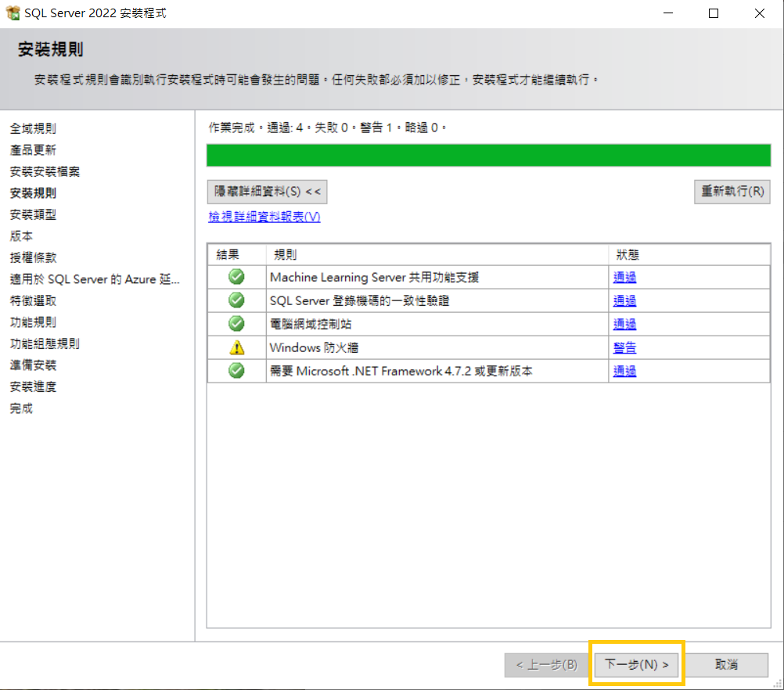This screenshot has height=690, width=784.
Task: Select 完成 in the step list
Action: coord(21,408)
